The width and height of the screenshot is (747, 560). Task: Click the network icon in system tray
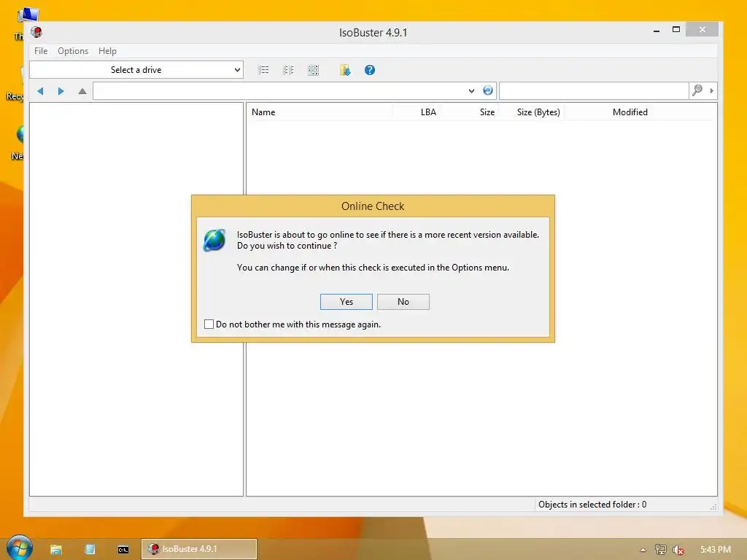[x=660, y=550]
